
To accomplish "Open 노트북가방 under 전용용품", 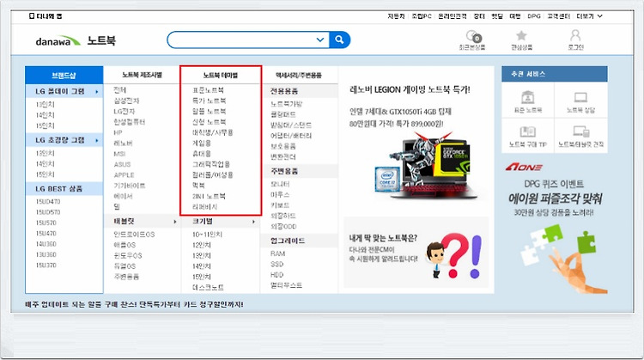I will 286,104.
